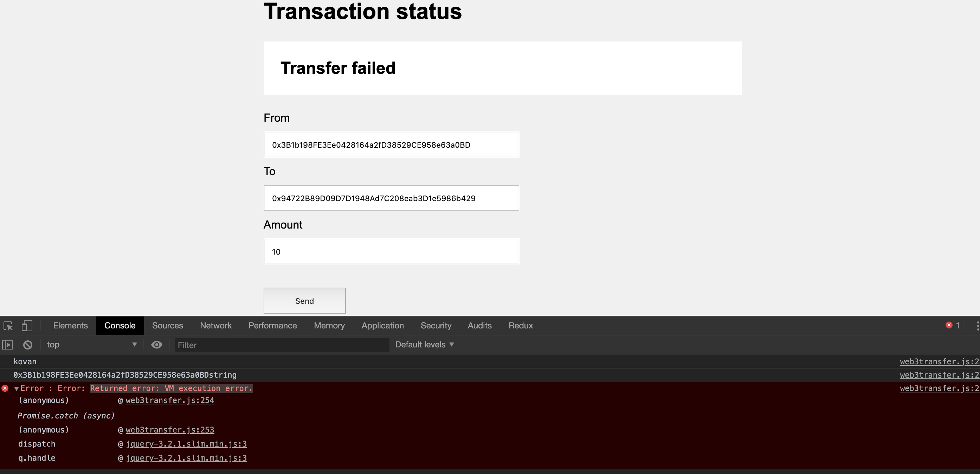980x474 pixels.
Task: Open the Redux panel in DevTools
Action: [x=521, y=326]
